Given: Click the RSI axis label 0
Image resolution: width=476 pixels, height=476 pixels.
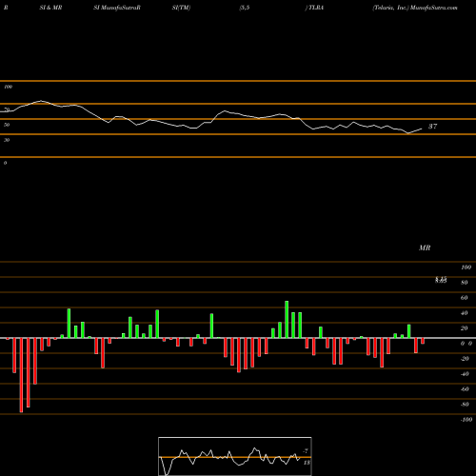Looking at the screenshot, I should point(5,163).
